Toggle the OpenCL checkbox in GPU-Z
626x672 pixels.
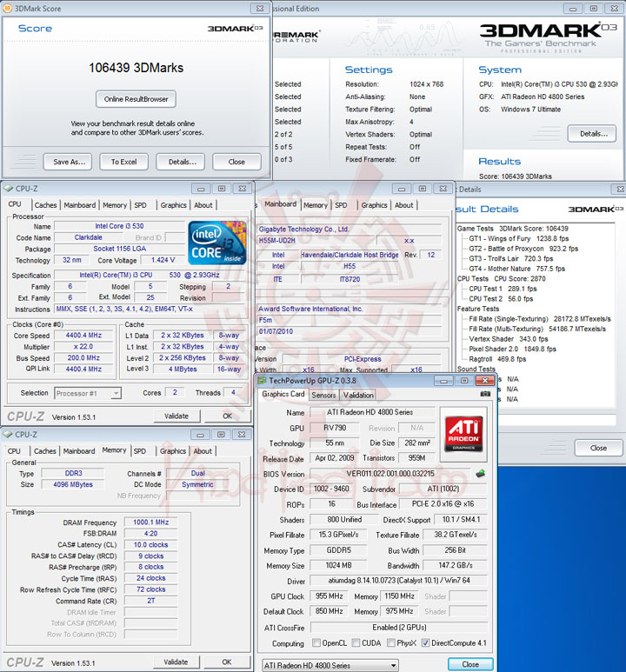pos(316,642)
